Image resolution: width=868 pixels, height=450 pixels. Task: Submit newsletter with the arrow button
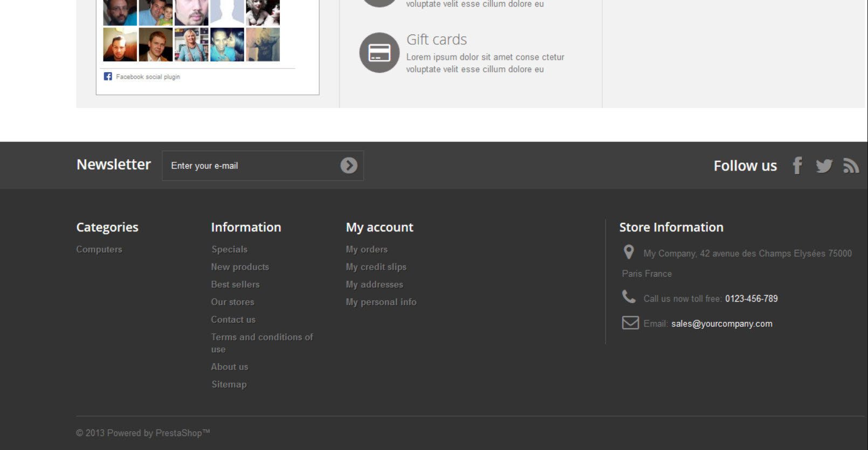click(x=349, y=166)
